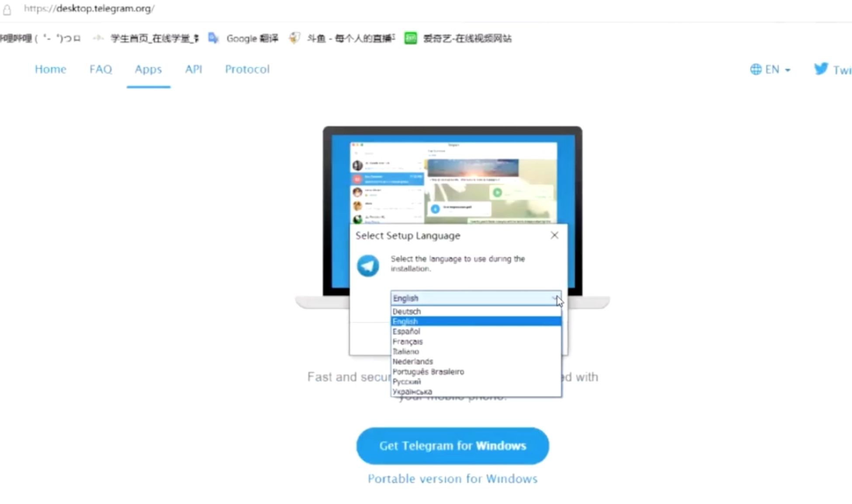Click Get Telegram for Windows button
The height and width of the screenshot is (504, 852).
coord(452,445)
